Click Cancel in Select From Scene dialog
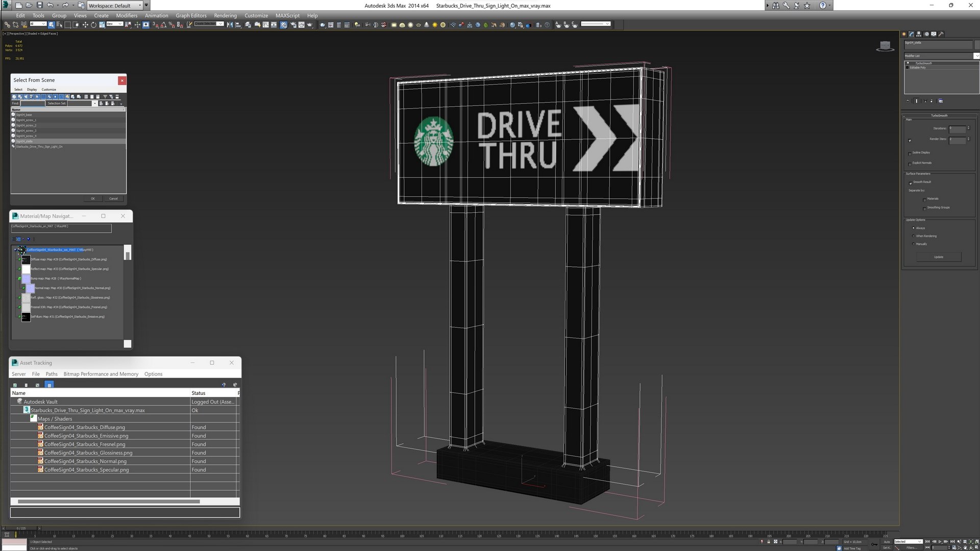 pos(113,198)
